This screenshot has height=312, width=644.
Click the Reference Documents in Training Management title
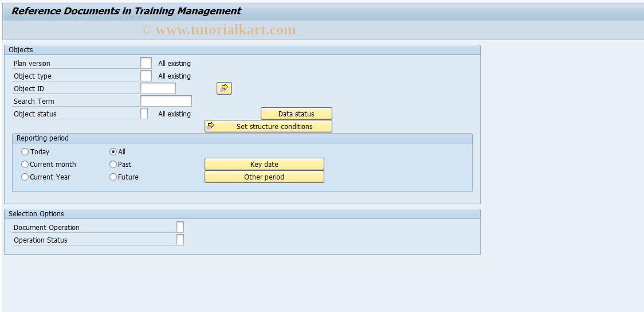pyautogui.click(x=126, y=11)
